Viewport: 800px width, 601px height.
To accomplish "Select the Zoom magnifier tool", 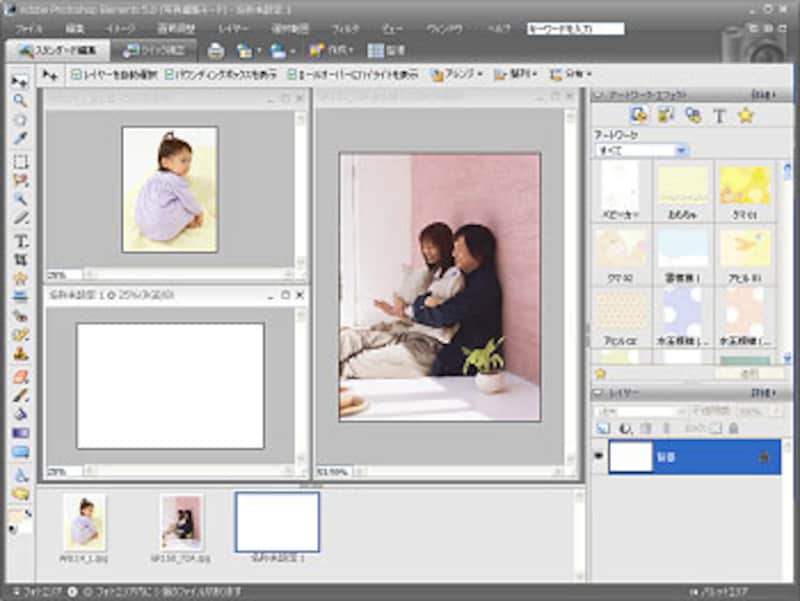I will [x=20, y=100].
